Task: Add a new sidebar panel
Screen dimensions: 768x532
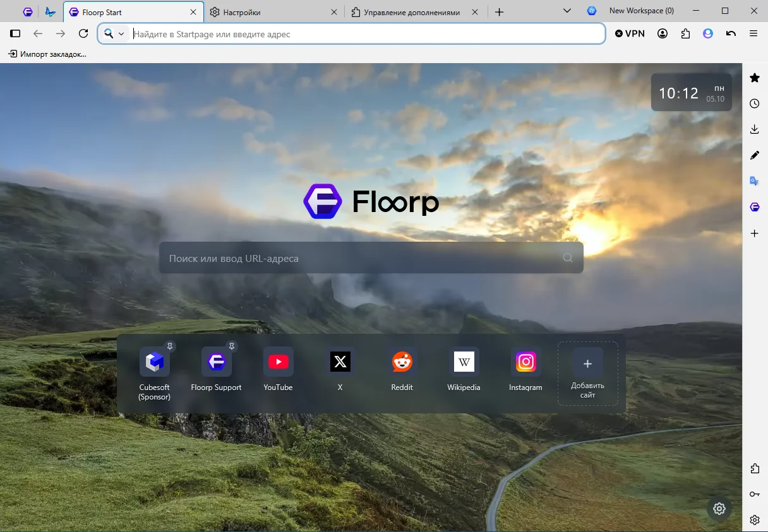Action: (755, 233)
